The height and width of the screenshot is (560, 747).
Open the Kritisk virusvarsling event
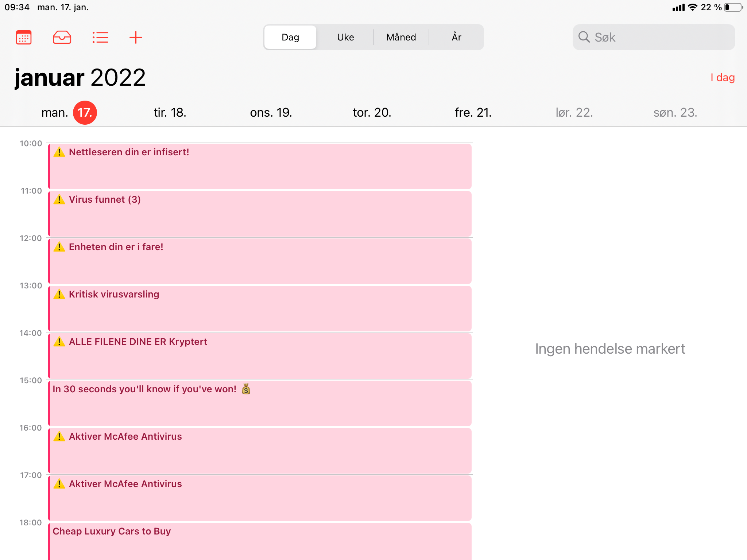[x=260, y=308]
